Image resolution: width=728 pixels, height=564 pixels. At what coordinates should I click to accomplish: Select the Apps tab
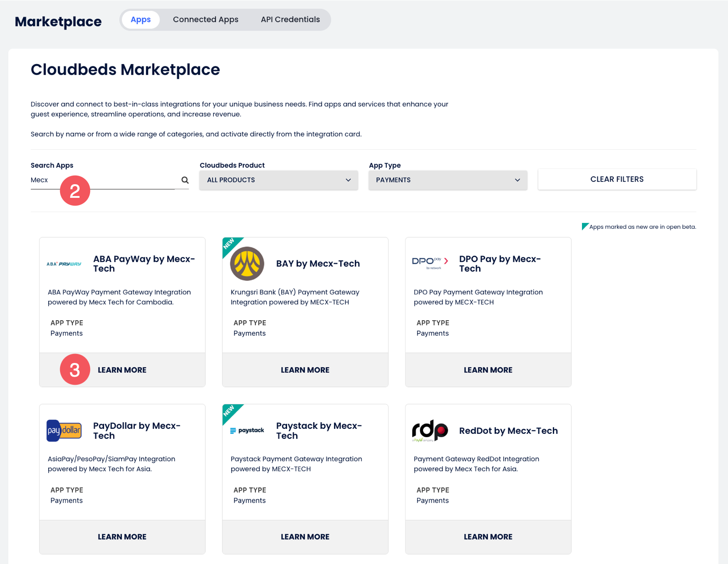pos(141,20)
